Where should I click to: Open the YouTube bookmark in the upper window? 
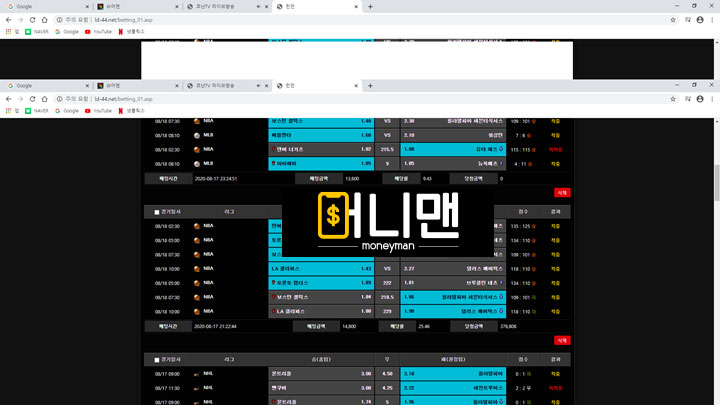point(98,31)
